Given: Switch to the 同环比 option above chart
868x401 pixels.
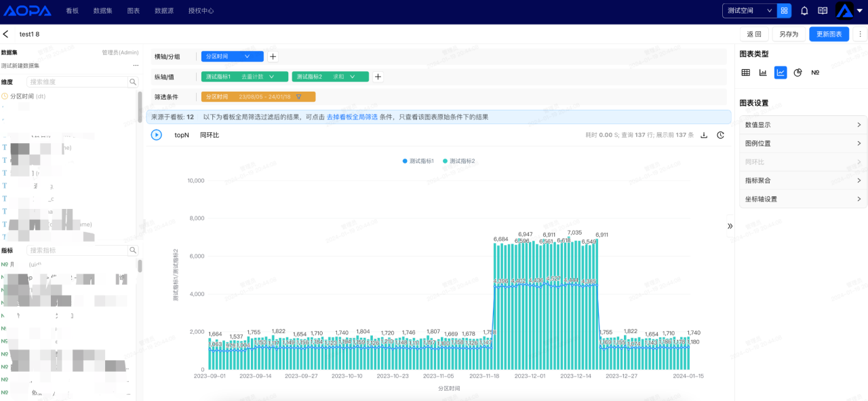Looking at the screenshot, I should click(x=210, y=135).
